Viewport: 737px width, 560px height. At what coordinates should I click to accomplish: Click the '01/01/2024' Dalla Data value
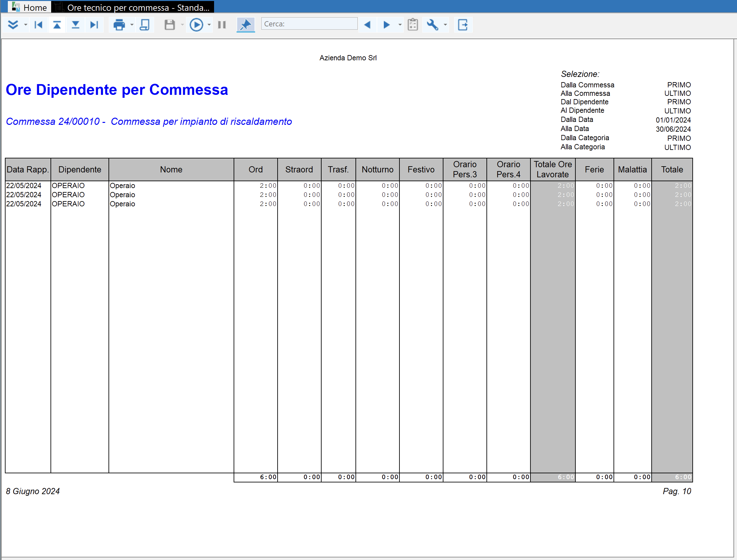tap(673, 120)
